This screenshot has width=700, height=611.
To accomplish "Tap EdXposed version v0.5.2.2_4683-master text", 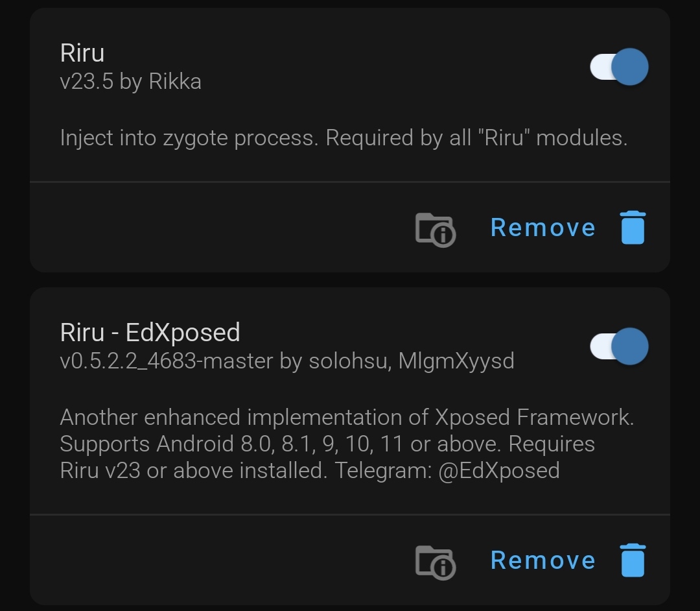I will pos(166,361).
